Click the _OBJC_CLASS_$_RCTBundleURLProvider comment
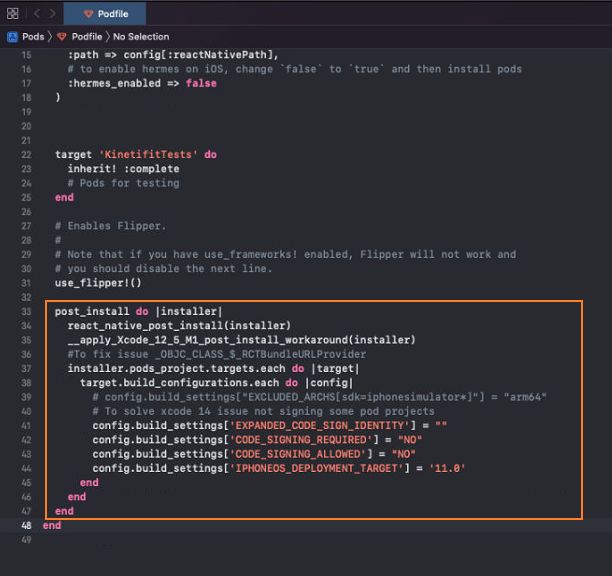 [217, 354]
